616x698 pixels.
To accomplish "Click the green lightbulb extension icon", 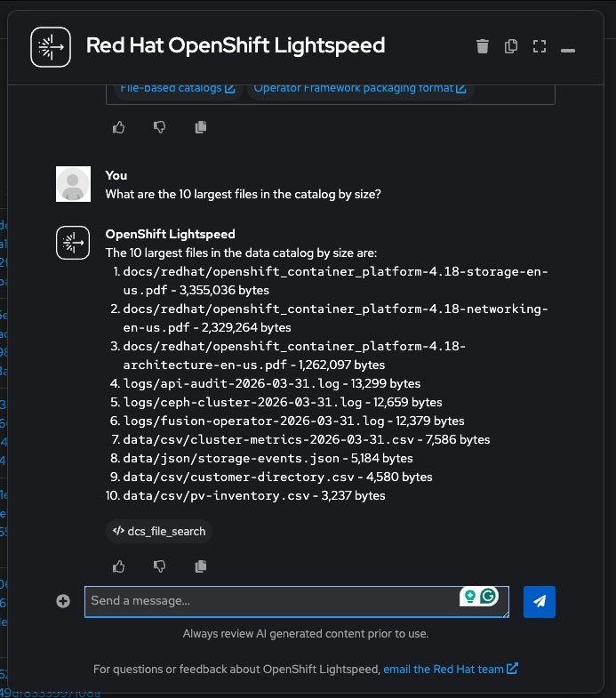I will click(470, 596).
